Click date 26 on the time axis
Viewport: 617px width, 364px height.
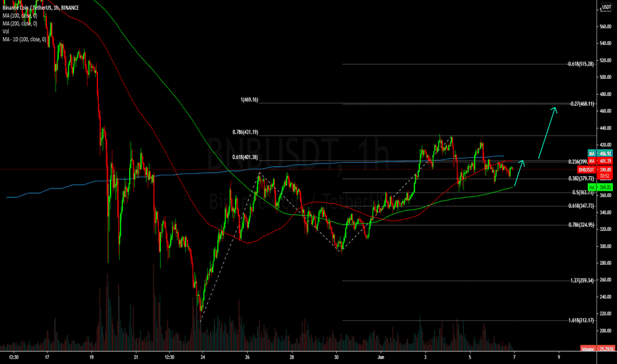point(247,357)
